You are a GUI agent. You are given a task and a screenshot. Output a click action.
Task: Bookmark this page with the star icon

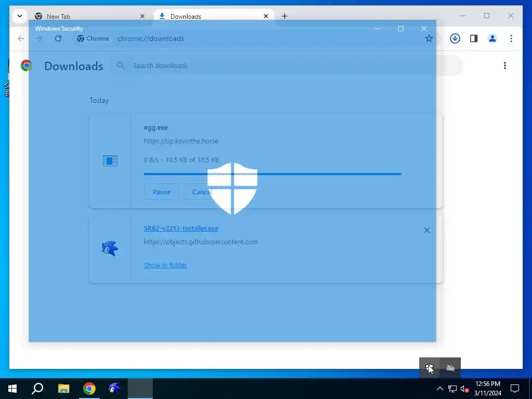pyautogui.click(x=429, y=38)
